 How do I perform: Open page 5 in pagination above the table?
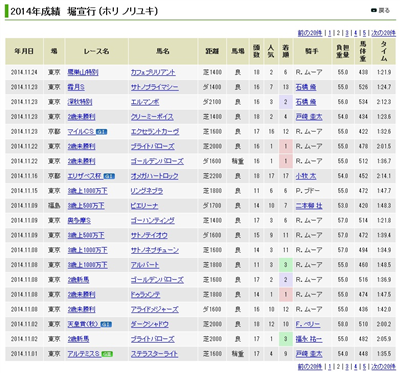364,33
